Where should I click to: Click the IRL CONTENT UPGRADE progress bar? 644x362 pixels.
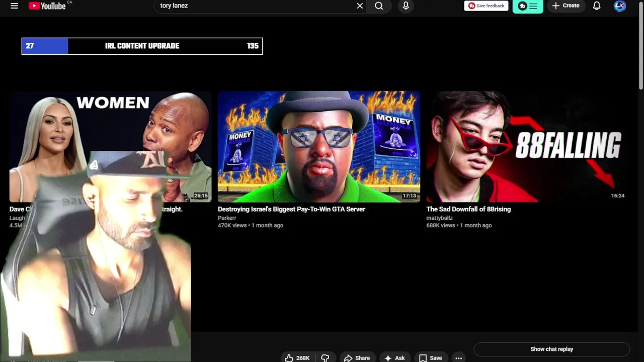tap(142, 46)
